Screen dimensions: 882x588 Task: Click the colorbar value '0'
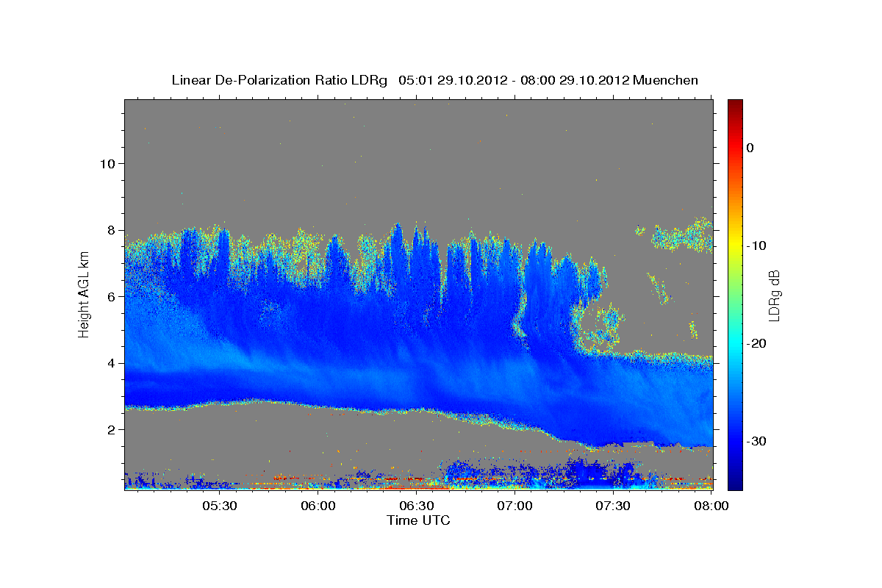tap(750, 148)
